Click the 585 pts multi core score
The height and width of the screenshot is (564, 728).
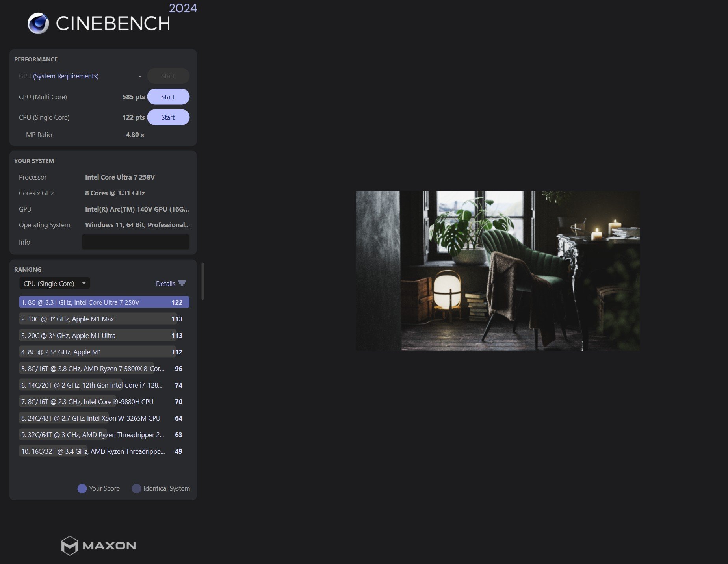click(134, 97)
